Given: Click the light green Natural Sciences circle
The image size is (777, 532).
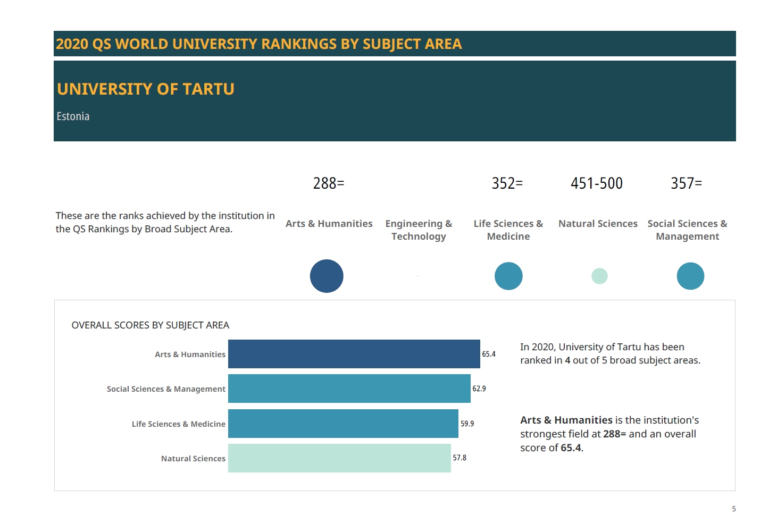Looking at the screenshot, I should coord(599,276).
